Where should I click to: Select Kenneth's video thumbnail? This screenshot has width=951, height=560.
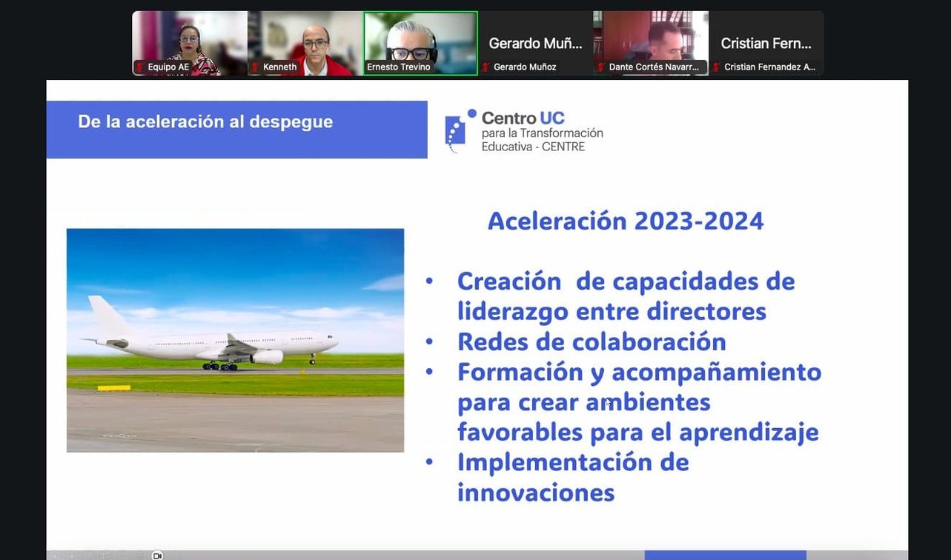pos(305,43)
